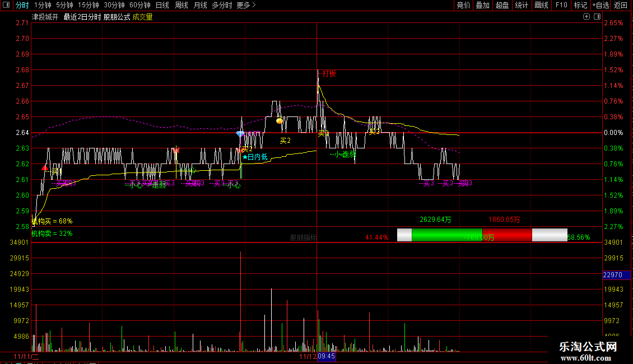This screenshot has height=364, width=633.
Task: Switch to 30分钟 chart period
Action: click(114, 5)
